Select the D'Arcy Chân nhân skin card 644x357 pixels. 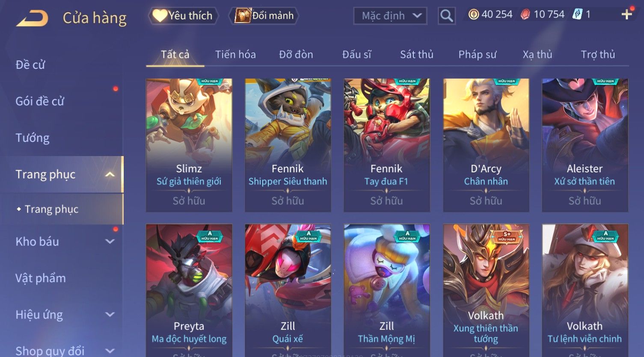point(486,145)
